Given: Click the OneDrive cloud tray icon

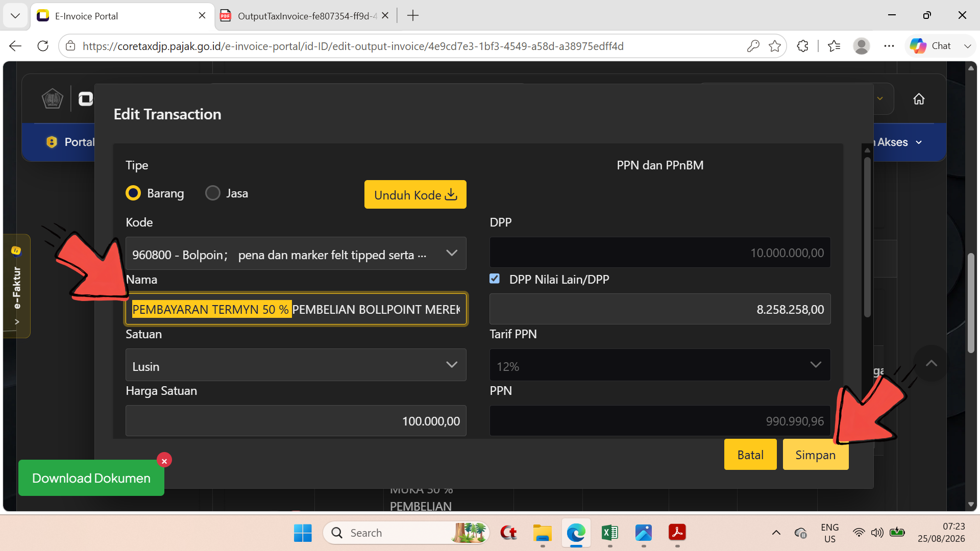Looking at the screenshot, I should pos(800,533).
